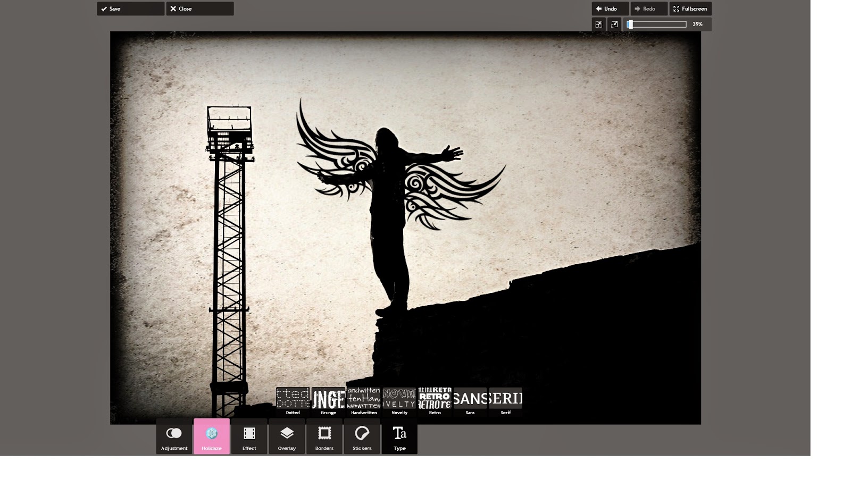Open the Borders options
The width and height of the screenshot is (851, 504).
(324, 436)
